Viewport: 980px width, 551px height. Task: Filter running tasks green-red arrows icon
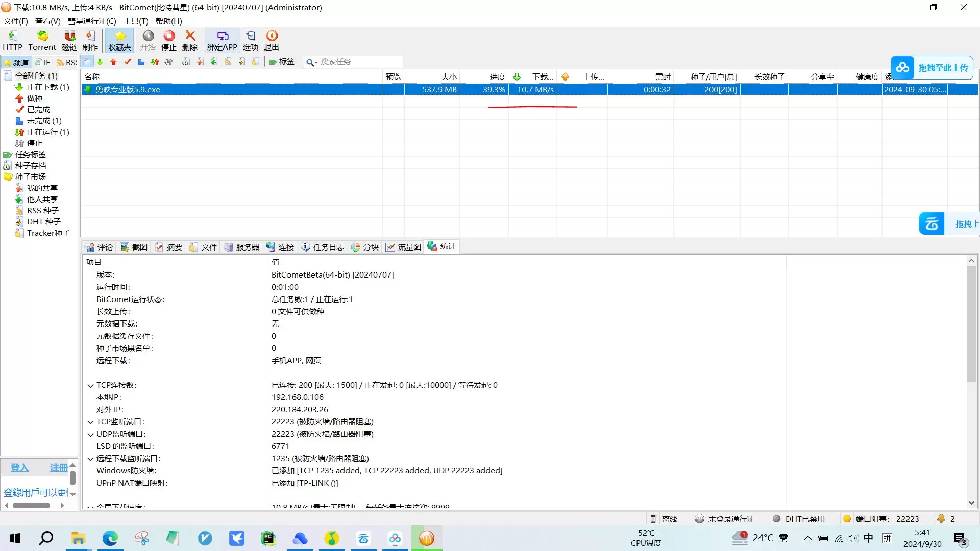pos(155,62)
